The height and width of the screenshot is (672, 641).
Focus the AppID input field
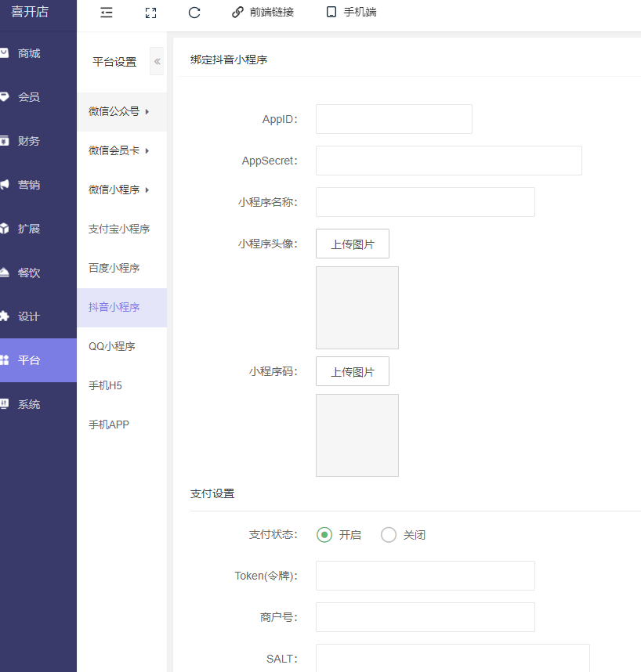click(394, 119)
